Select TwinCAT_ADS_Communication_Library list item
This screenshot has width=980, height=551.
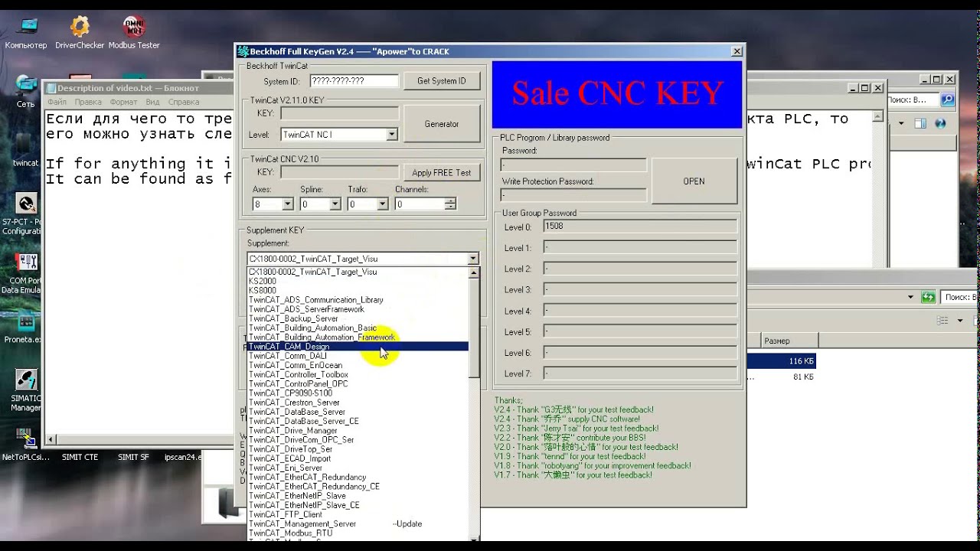358,300
